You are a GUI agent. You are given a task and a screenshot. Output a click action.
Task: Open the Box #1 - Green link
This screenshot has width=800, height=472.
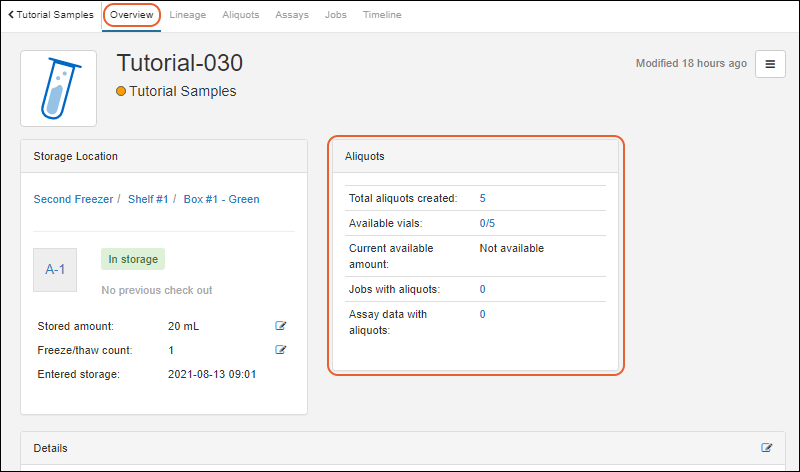point(221,199)
